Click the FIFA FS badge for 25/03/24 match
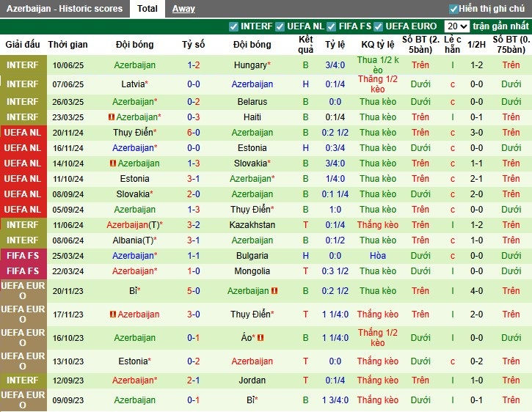This screenshot has width=532, height=412. (x=23, y=256)
